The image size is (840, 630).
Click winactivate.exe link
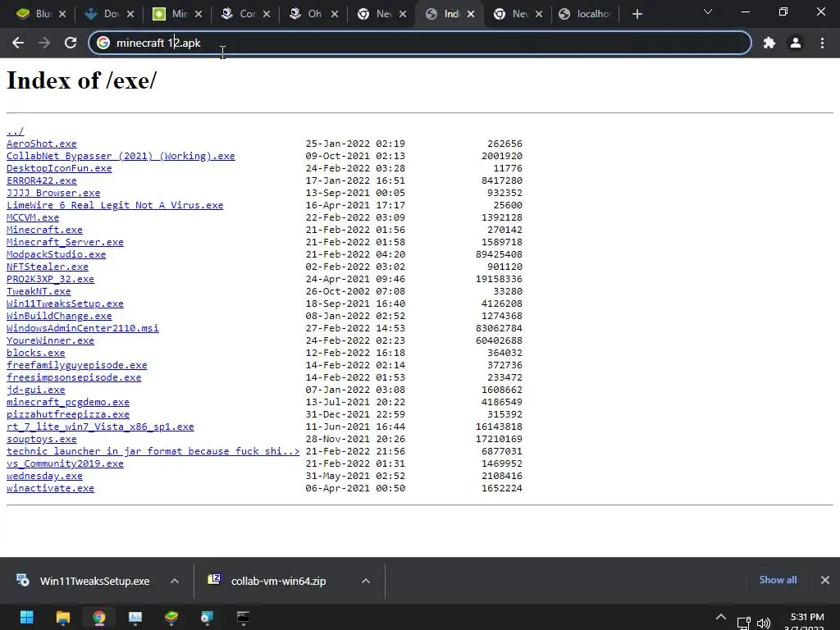tap(50, 489)
